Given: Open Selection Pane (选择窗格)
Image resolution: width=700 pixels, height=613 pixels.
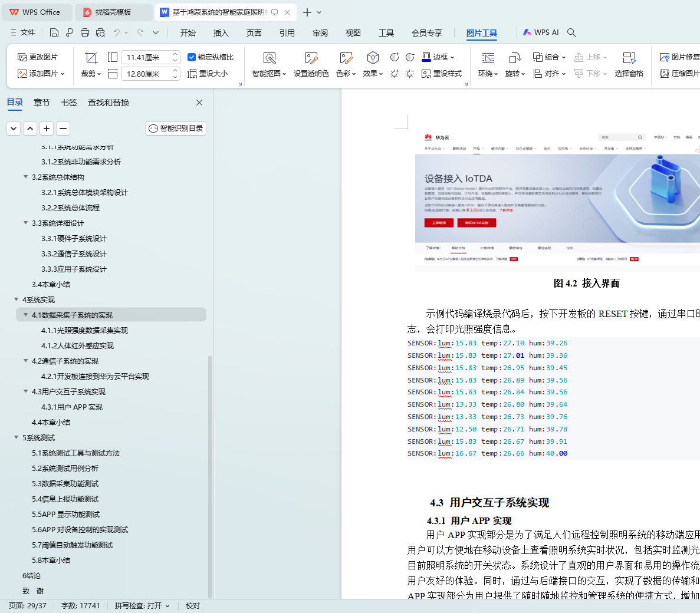Looking at the screenshot, I should click(x=629, y=65).
